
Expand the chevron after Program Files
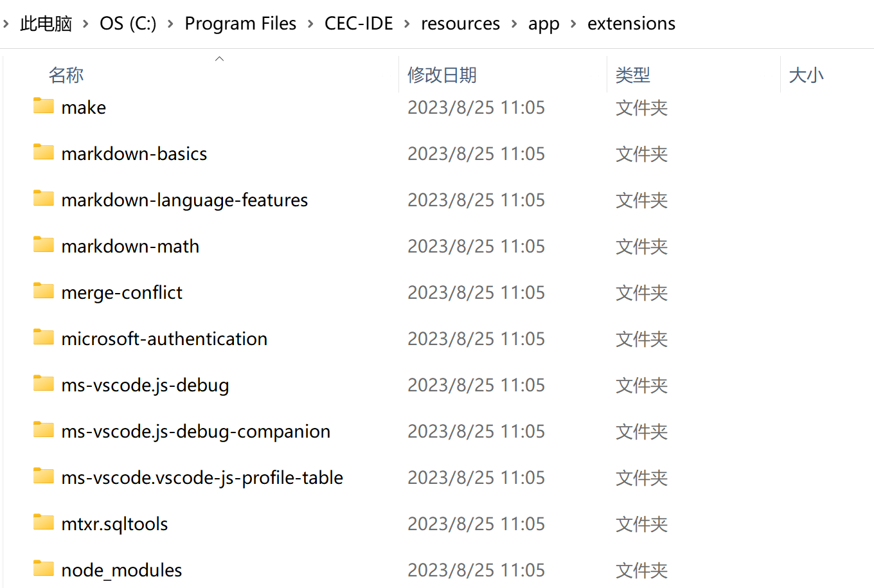[x=310, y=24]
